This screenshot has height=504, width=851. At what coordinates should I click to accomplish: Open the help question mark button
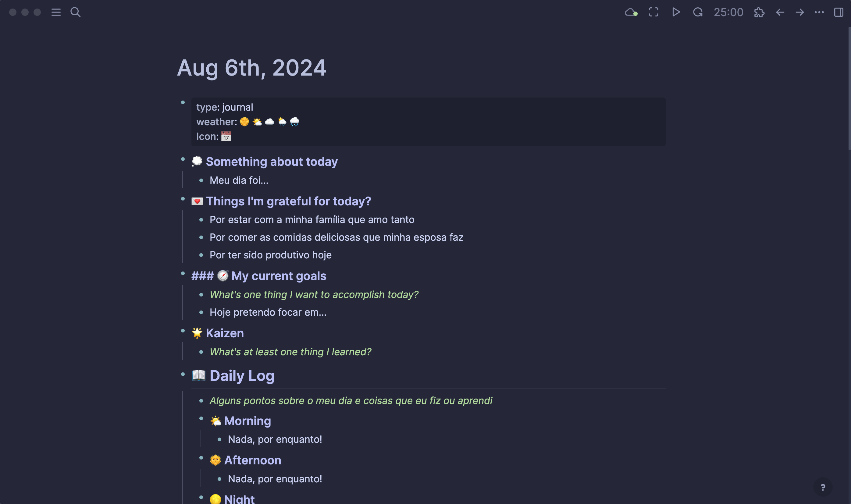tap(823, 487)
